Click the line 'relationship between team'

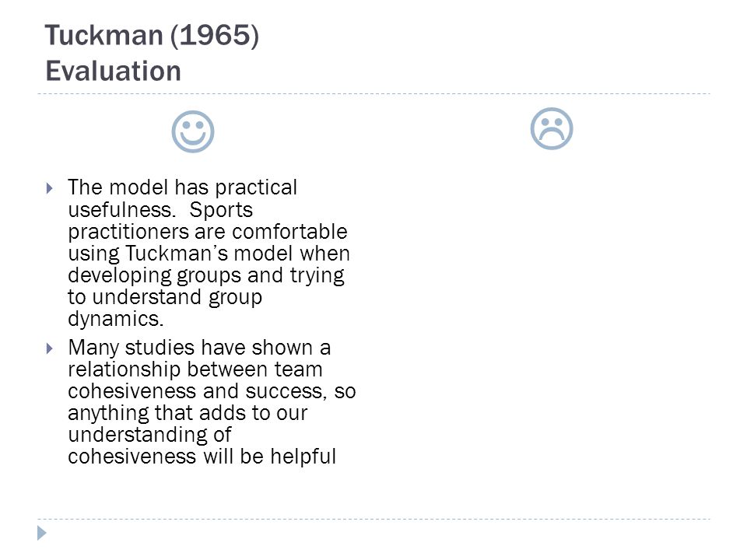pos(195,369)
